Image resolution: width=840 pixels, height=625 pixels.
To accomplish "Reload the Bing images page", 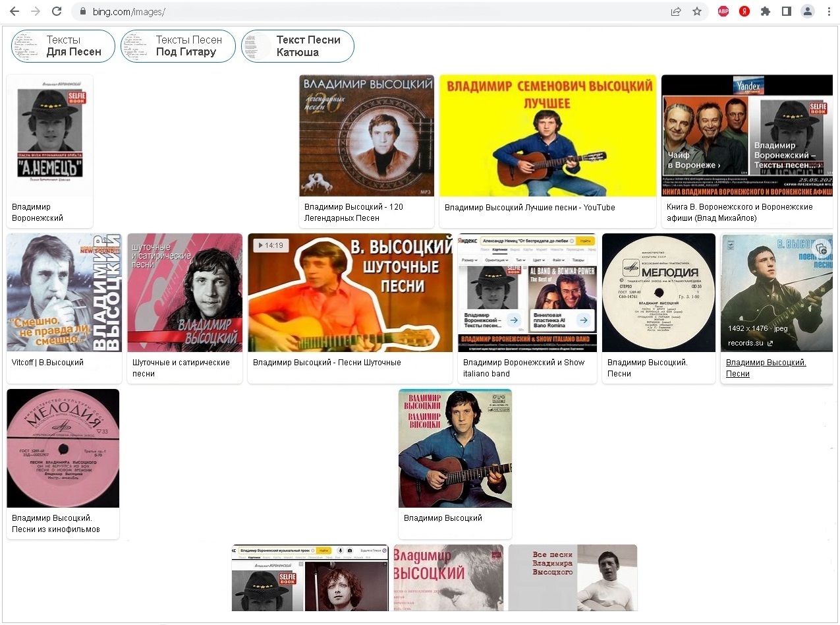I will pos(57,11).
